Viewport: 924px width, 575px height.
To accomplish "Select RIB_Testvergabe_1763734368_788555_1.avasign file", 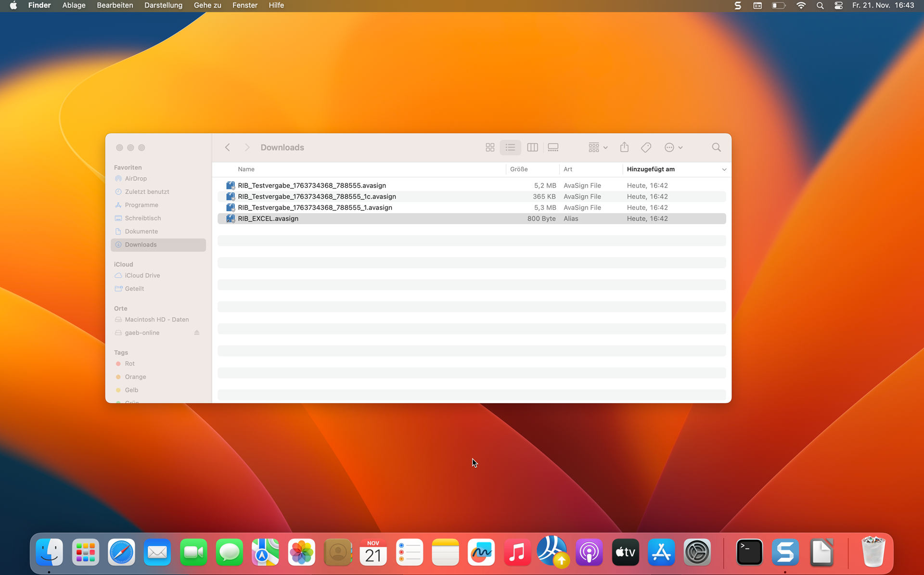I will click(x=472, y=208).
